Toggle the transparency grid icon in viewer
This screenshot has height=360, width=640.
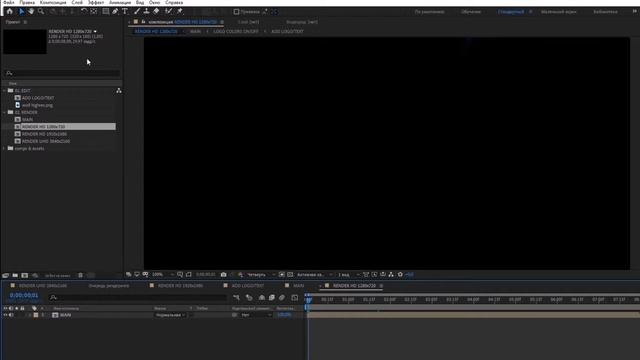click(290, 275)
